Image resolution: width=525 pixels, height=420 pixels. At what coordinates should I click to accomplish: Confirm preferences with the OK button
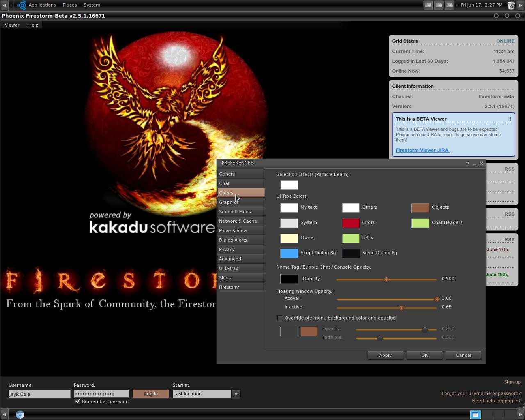424,355
